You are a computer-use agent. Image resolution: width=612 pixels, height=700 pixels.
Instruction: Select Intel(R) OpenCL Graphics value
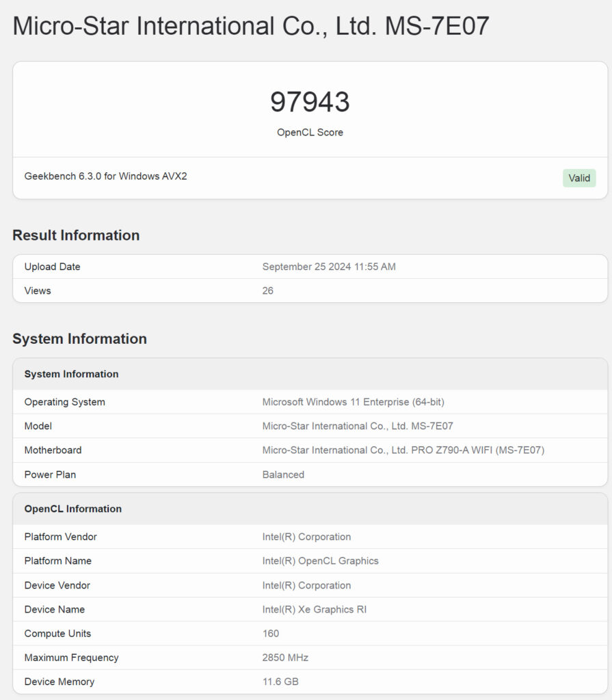[x=320, y=561]
